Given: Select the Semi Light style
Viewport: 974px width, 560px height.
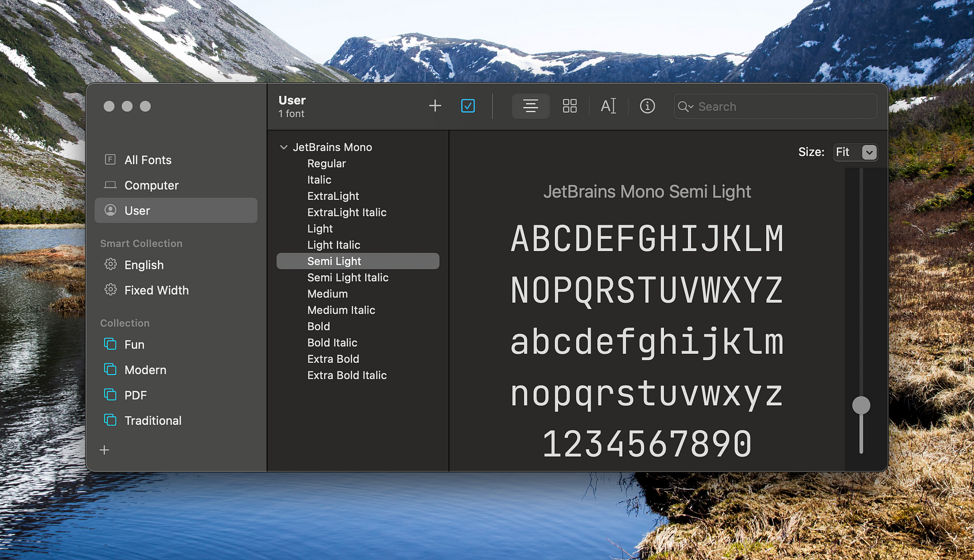Looking at the screenshot, I should click(358, 261).
